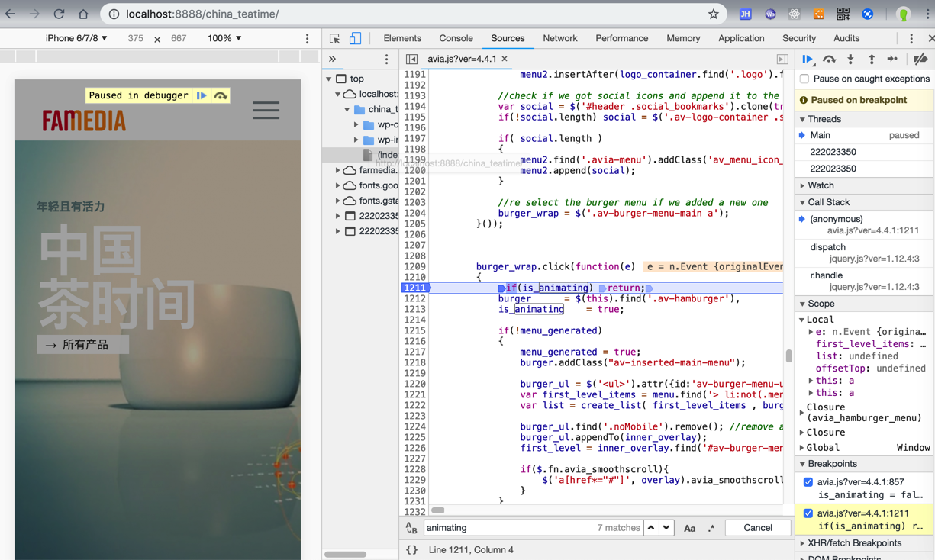Click the step over function icon

point(829,60)
